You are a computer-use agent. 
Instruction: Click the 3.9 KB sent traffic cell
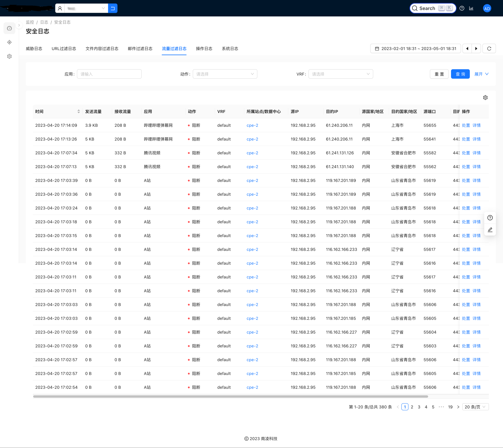[91, 125]
